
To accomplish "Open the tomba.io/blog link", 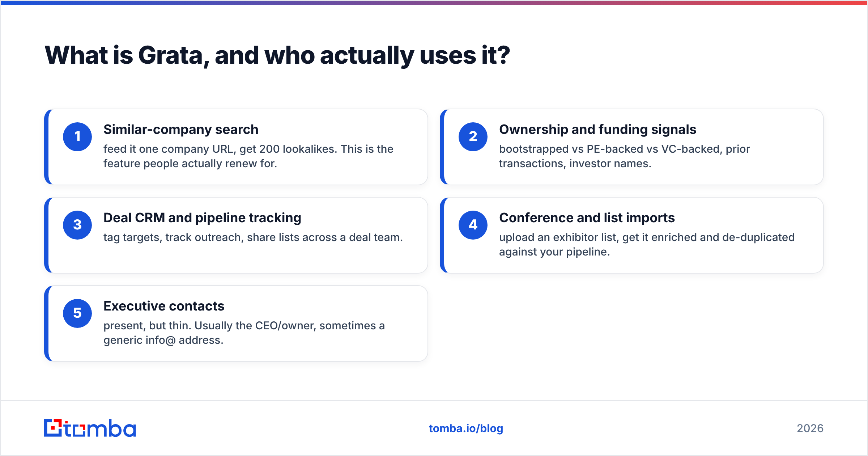I will (466, 428).
